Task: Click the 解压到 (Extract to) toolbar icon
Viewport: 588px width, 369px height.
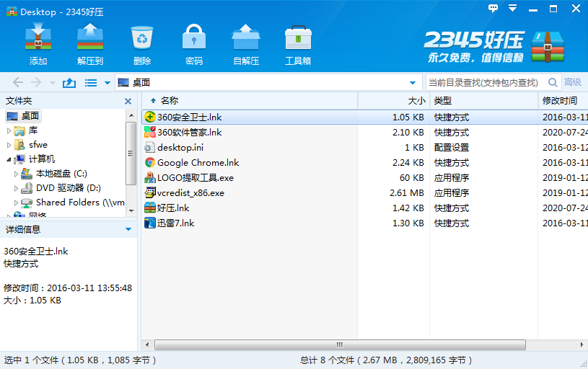Action: click(x=90, y=37)
